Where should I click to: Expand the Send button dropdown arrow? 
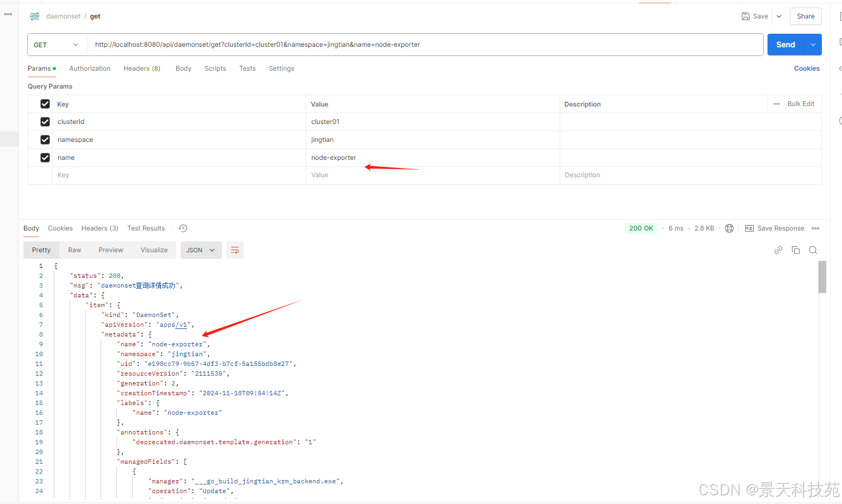(x=813, y=45)
